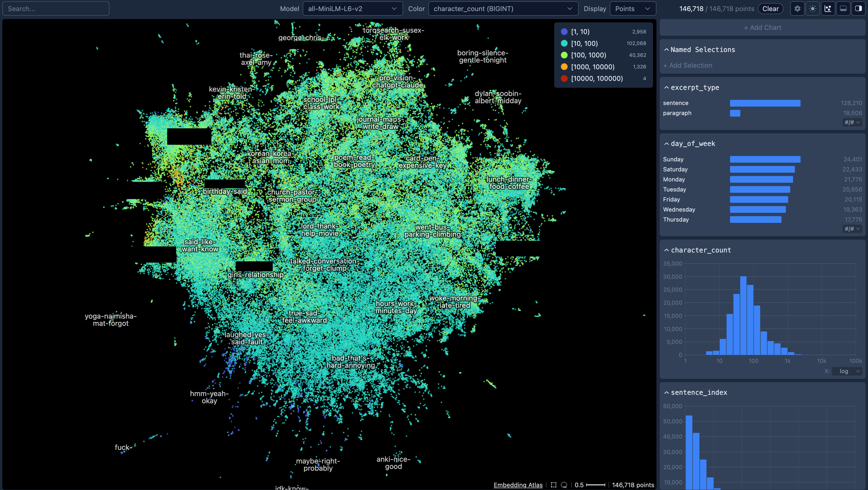Open the settings gear menu

[797, 9]
